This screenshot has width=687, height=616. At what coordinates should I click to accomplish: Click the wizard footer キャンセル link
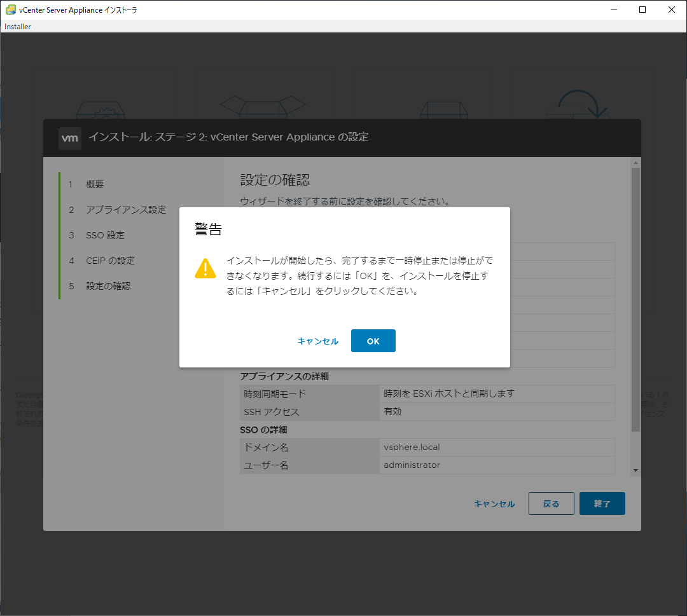(x=494, y=504)
